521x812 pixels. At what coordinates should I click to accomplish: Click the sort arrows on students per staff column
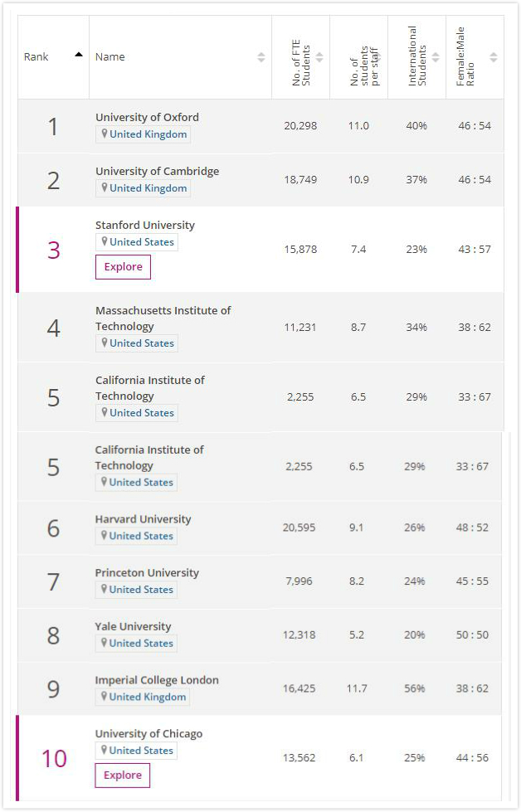379,56
